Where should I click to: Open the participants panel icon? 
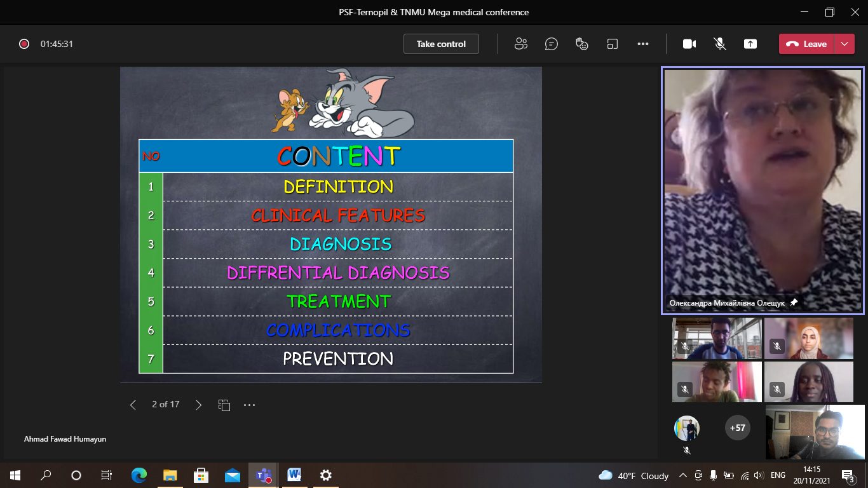521,44
